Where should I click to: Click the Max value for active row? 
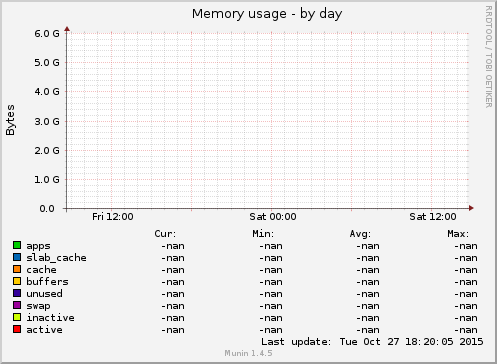(x=466, y=330)
